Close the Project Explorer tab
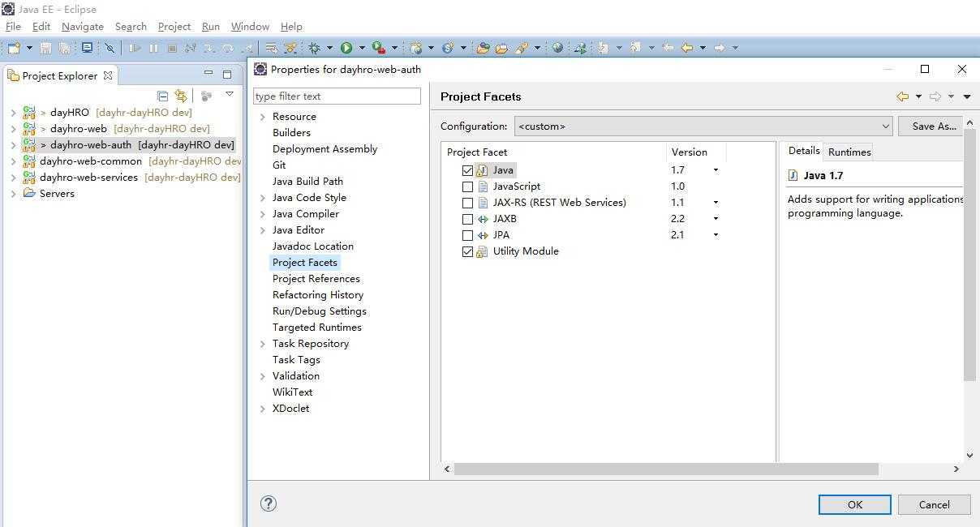The image size is (980, 527). click(x=108, y=75)
